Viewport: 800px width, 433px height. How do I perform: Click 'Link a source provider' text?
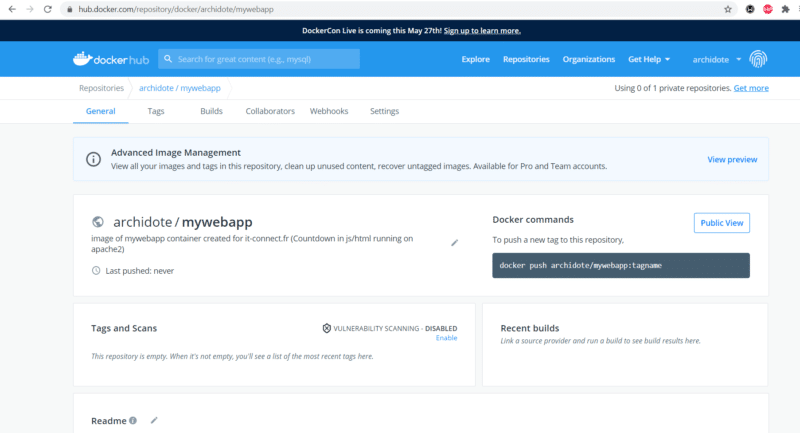601,341
